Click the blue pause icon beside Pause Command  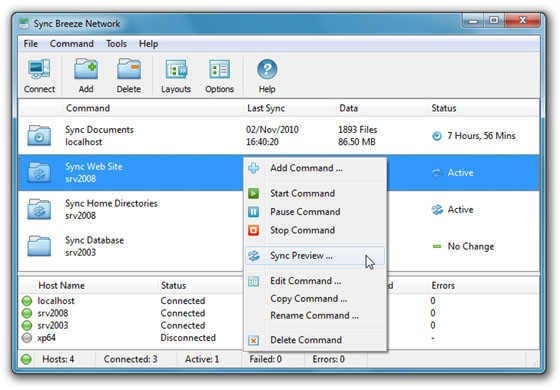pyautogui.click(x=253, y=212)
